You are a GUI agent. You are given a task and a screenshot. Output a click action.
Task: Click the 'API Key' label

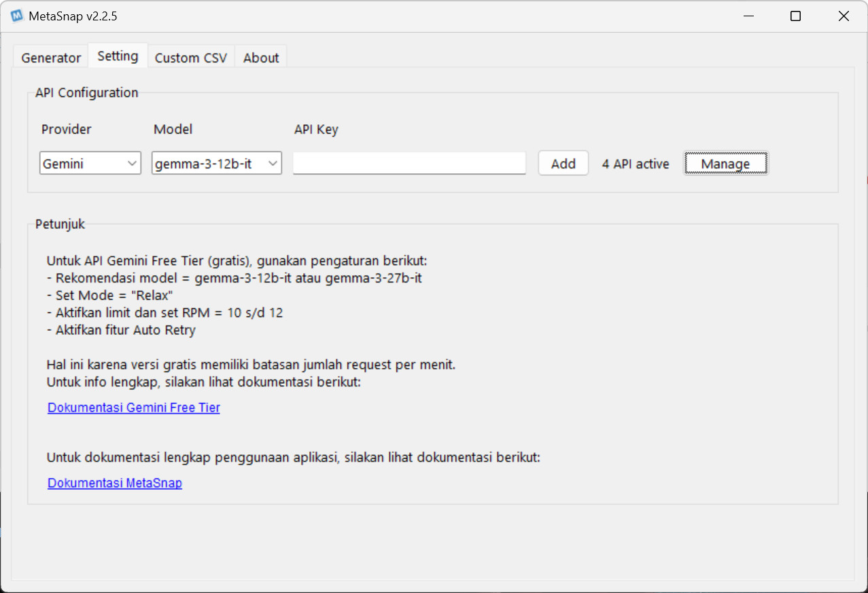(316, 129)
